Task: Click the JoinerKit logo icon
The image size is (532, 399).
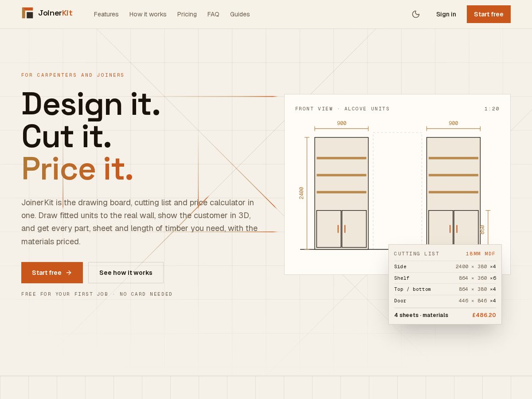Action: click(27, 13)
